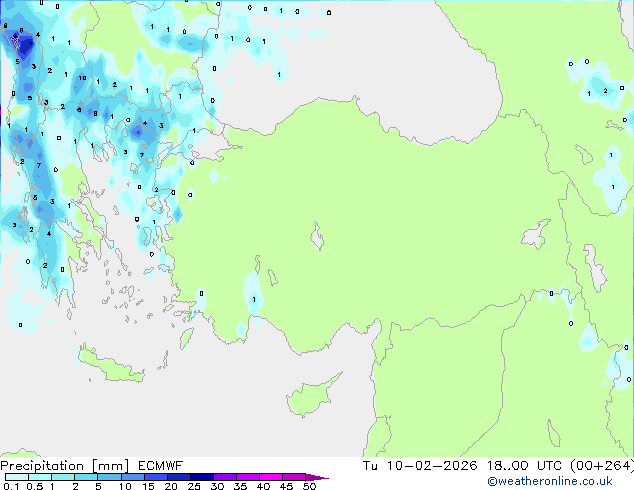Select the '18..00 UTC' time text
Viewport: 634px width, 490px height.
pyautogui.click(x=524, y=466)
